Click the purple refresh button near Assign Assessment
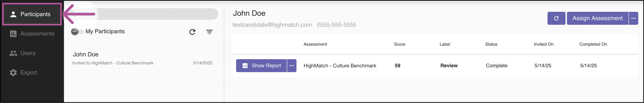 [x=556, y=18]
